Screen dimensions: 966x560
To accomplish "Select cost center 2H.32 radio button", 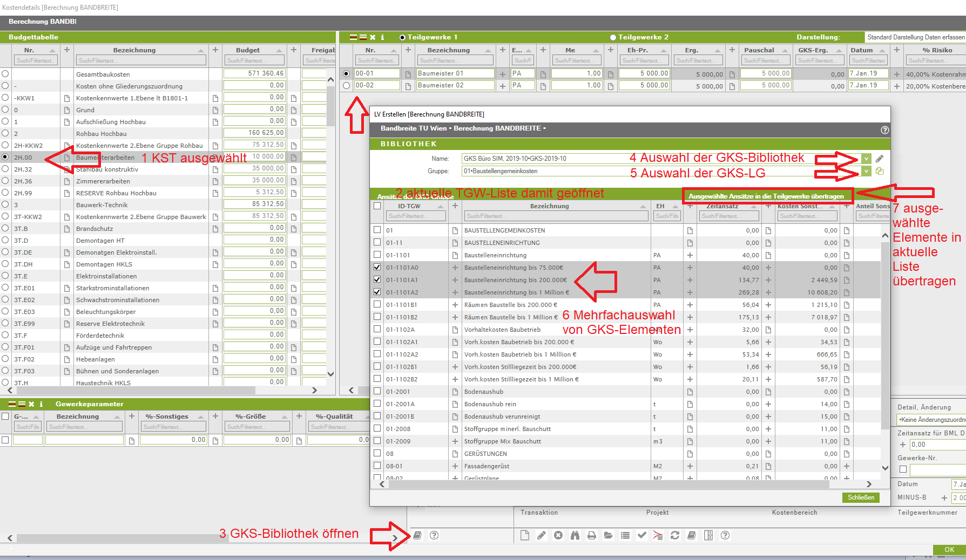I will pos(5,169).
